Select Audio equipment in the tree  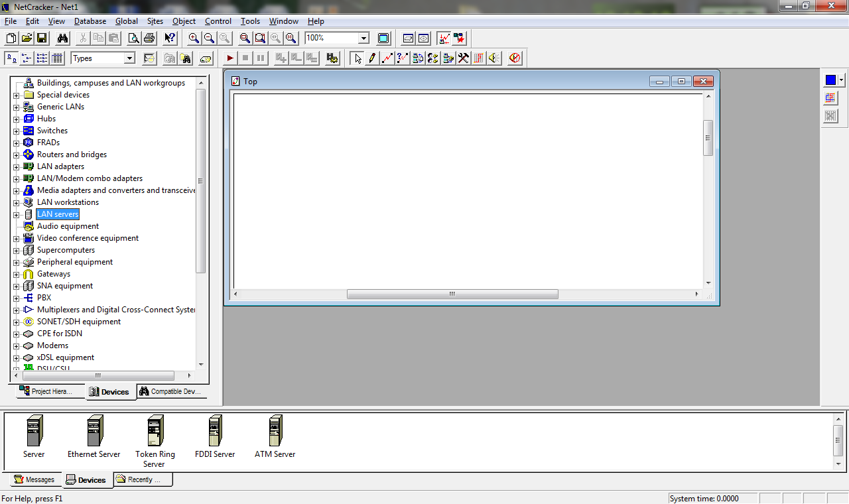[68, 226]
